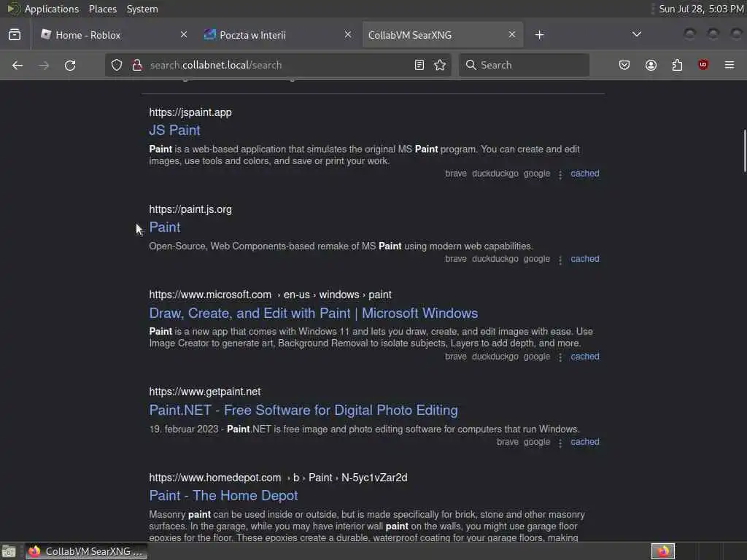The image size is (747, 560).
Task: Toggle reader view for this page
Action: point(419,65)
